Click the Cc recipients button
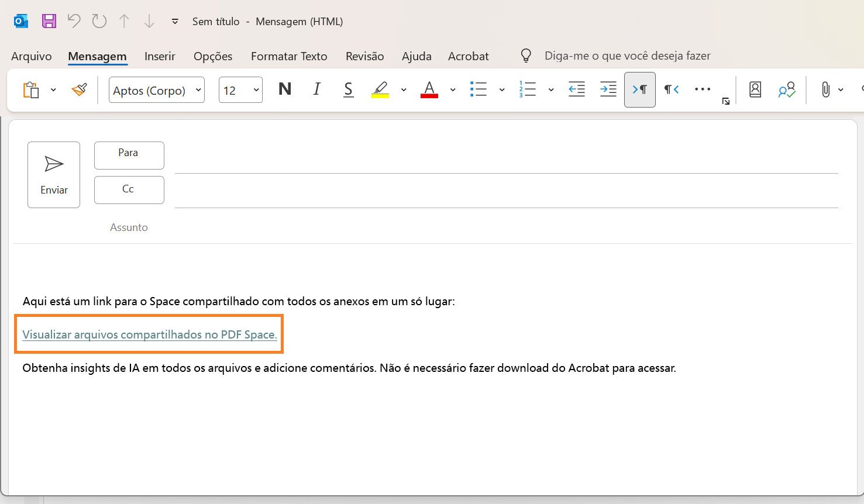The width and height of the screenshot is (864, 504). coord(129,190)
